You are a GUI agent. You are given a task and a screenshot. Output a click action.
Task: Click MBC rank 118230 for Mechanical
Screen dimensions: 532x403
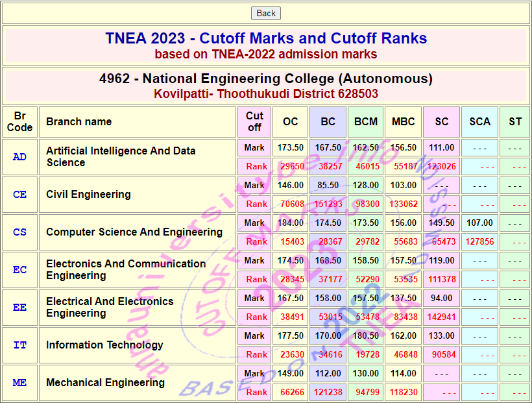point(404,393)
